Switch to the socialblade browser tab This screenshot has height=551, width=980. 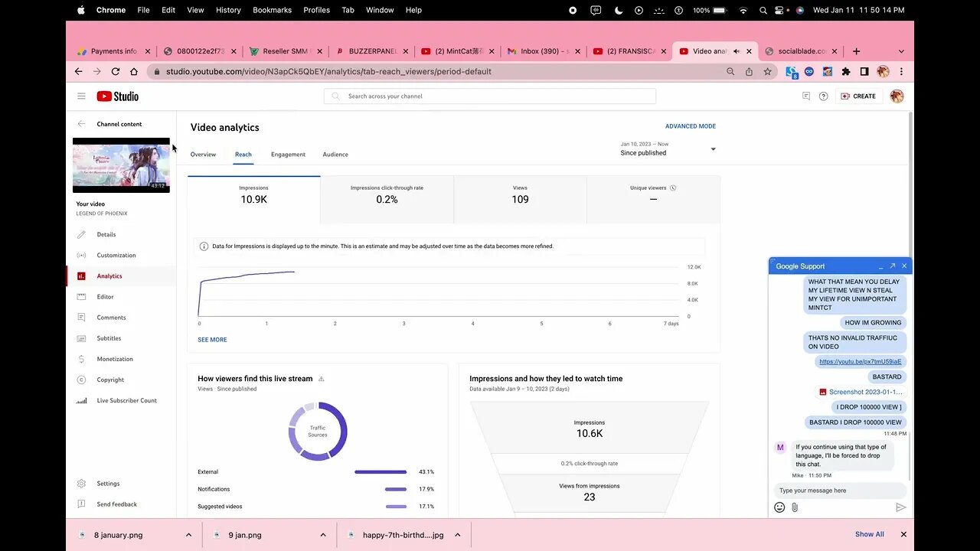[x=801, y=51]
